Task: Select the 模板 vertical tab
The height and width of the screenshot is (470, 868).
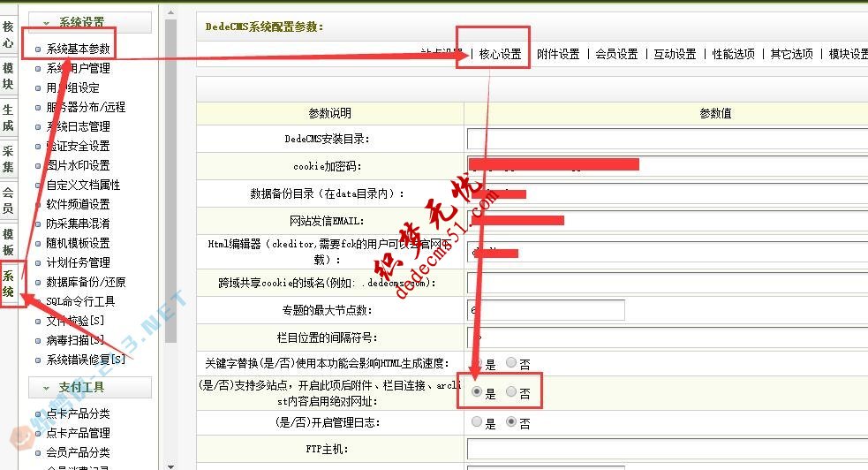Action: click(8, 242)
